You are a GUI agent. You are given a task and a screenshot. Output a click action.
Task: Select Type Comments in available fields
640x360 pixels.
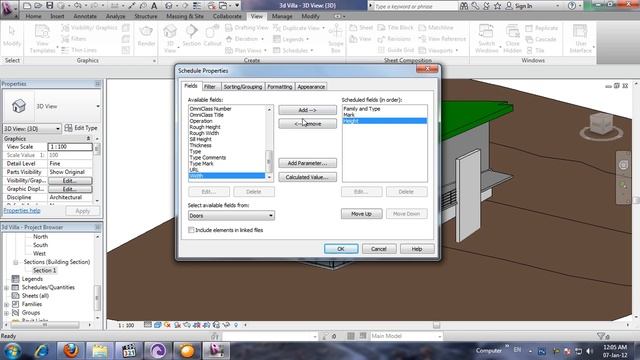tap(208, 158)
